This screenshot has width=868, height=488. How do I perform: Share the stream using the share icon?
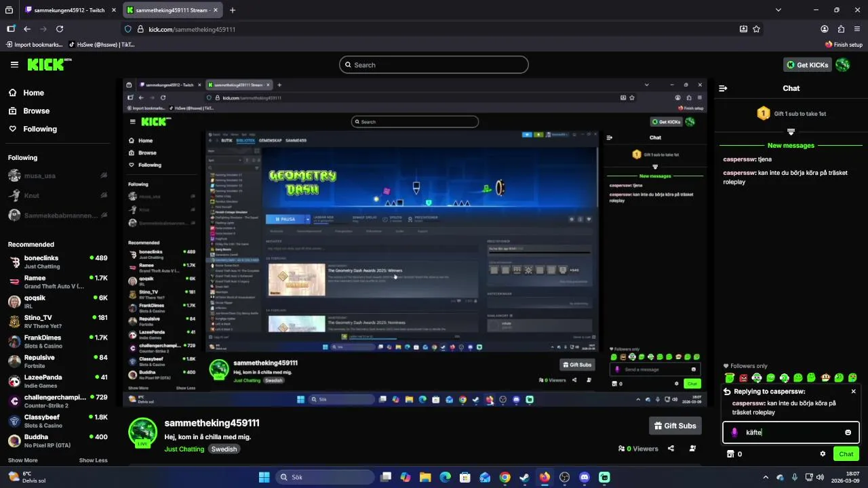pyautogui.click(x=671, y=449)
